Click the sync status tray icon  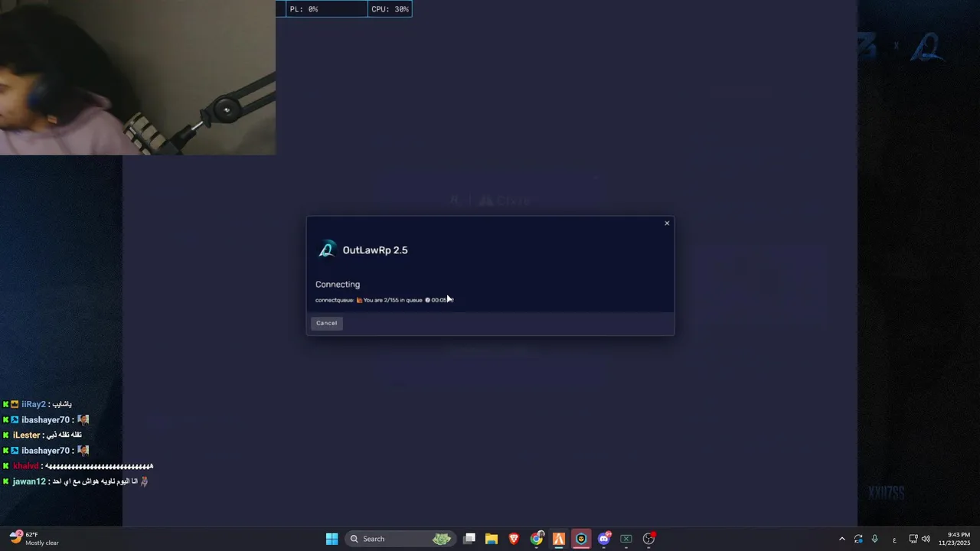pyautogui.click(x=858, y=539)
